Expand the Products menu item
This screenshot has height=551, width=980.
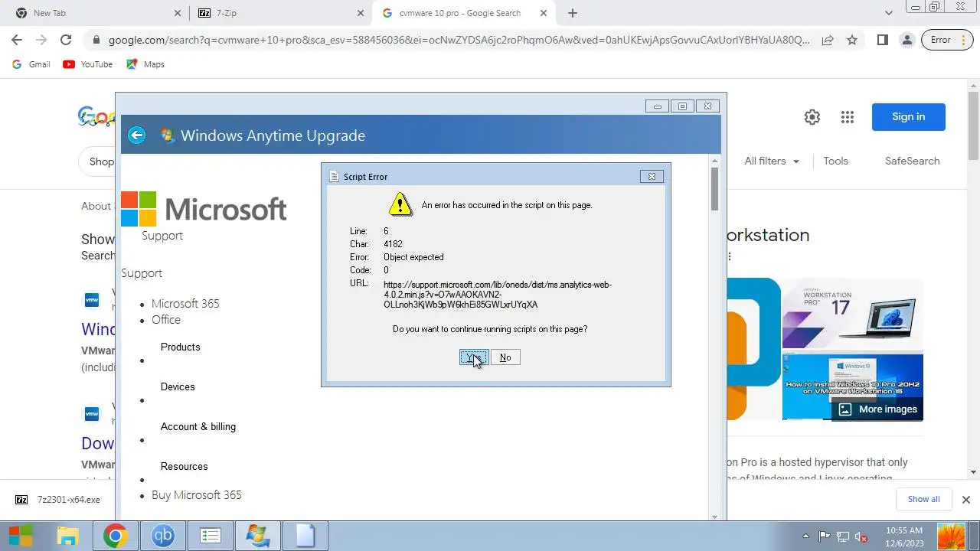(x=181, y=347)
